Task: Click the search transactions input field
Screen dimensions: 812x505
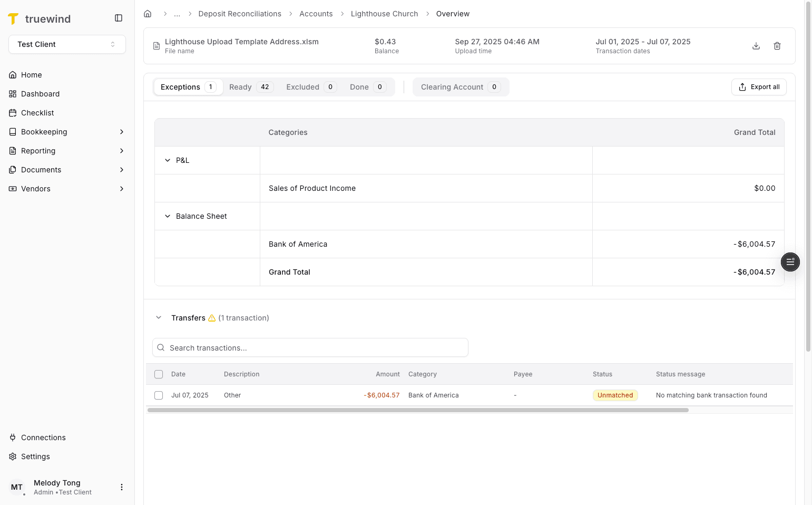Action: click(310, 347)
